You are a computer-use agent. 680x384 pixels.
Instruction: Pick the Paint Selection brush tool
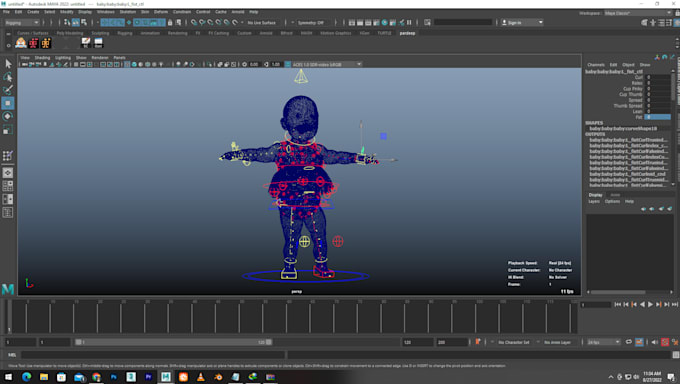8,90
